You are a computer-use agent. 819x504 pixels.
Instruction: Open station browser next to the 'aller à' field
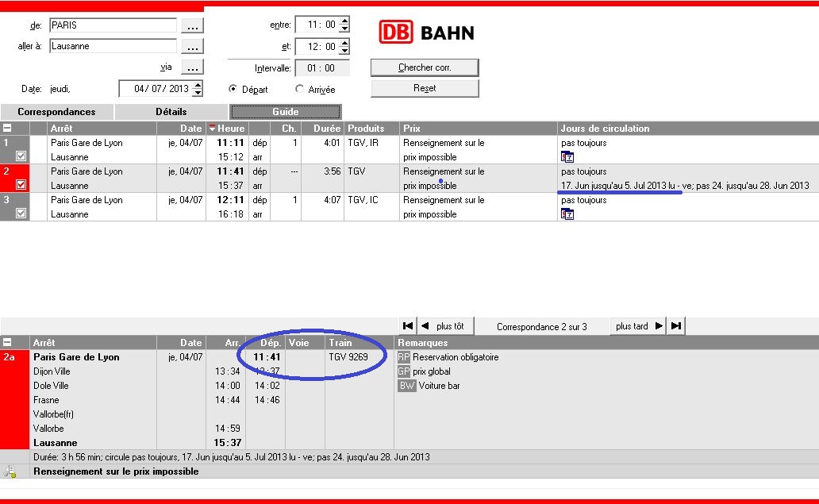[x=192, y=47]
